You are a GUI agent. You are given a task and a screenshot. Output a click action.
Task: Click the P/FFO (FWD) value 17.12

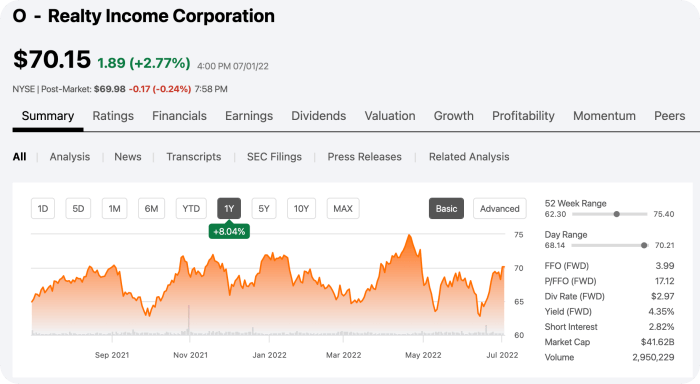[x=664, y=281]
